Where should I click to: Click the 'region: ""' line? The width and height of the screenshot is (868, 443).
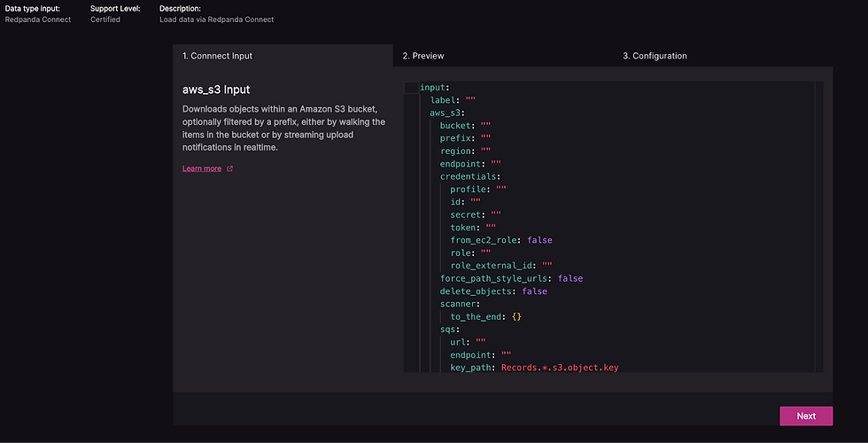pos(465,152)
